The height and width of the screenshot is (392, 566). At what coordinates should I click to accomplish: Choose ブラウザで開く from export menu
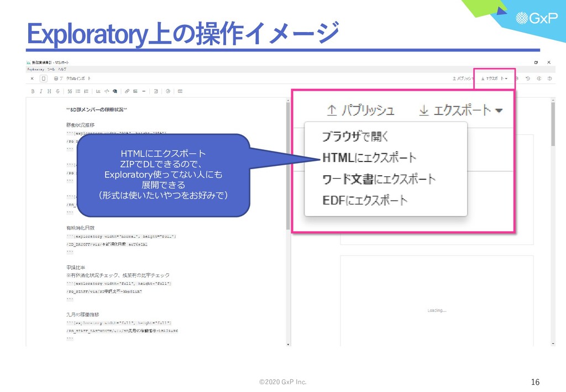pyautogui.click(x=355, y=137)
